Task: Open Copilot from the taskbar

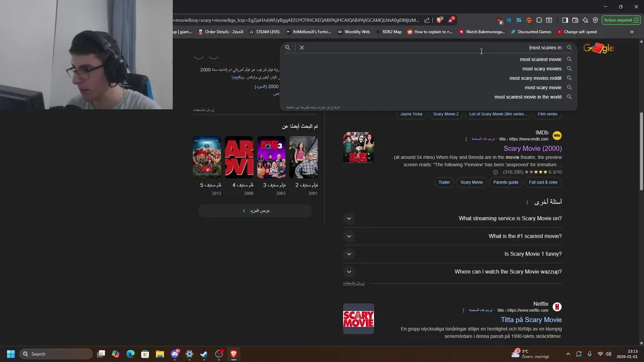Action: coord(116,354)
